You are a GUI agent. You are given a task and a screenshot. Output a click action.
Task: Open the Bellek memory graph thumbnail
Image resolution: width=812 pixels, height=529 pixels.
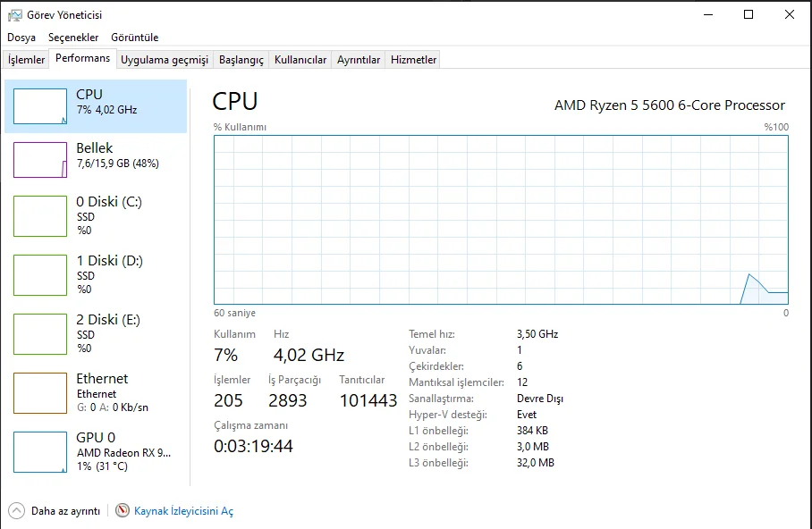[40, 160]
